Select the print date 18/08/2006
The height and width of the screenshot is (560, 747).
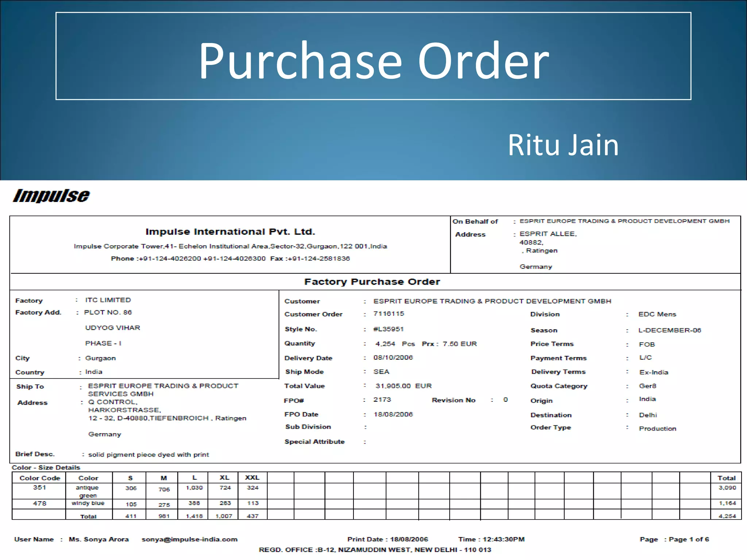click(x=409, y=539)
